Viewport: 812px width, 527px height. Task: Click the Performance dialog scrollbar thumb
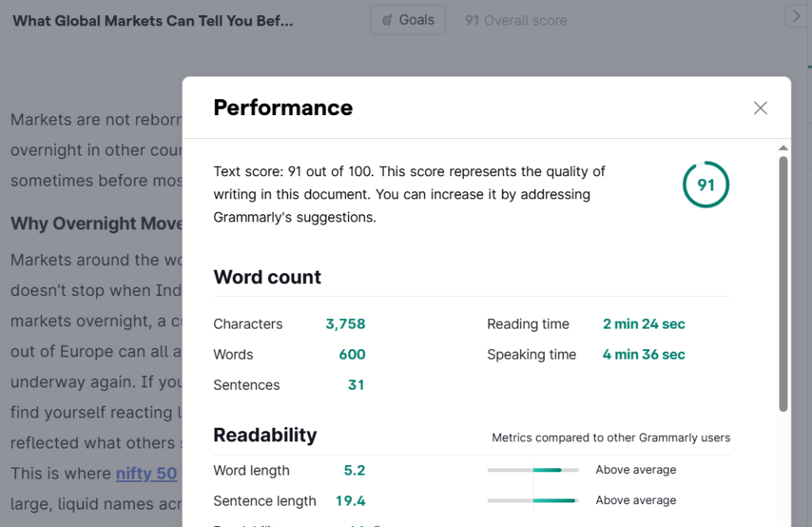click(783, 284)
